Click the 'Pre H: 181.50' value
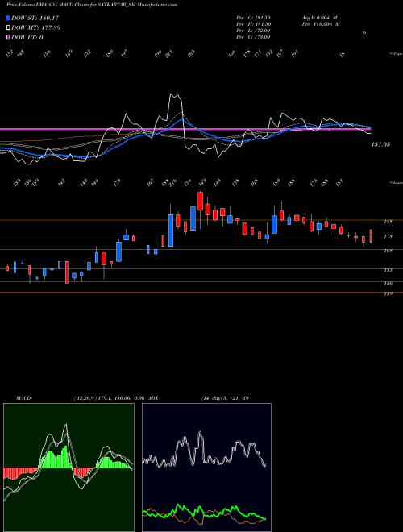This screenshot has width=403, height=532. (x=253, y=24)
